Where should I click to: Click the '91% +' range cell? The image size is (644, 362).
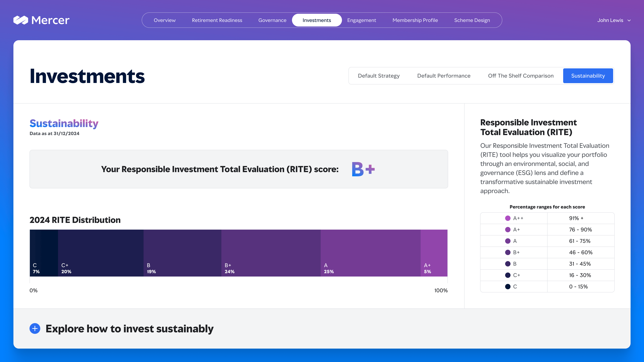point(581,218)
